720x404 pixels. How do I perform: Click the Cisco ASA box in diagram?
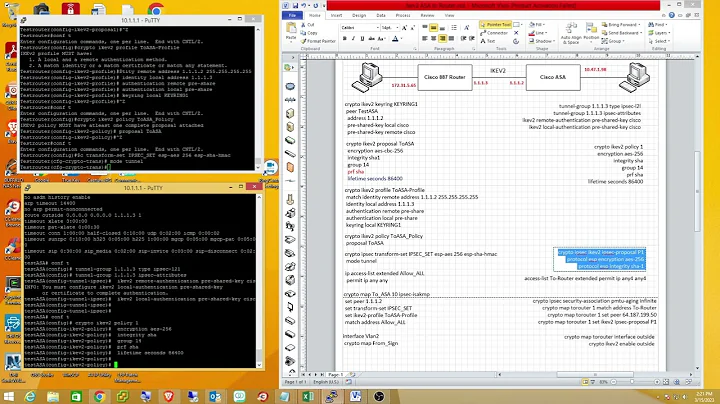tap(553, 77)
